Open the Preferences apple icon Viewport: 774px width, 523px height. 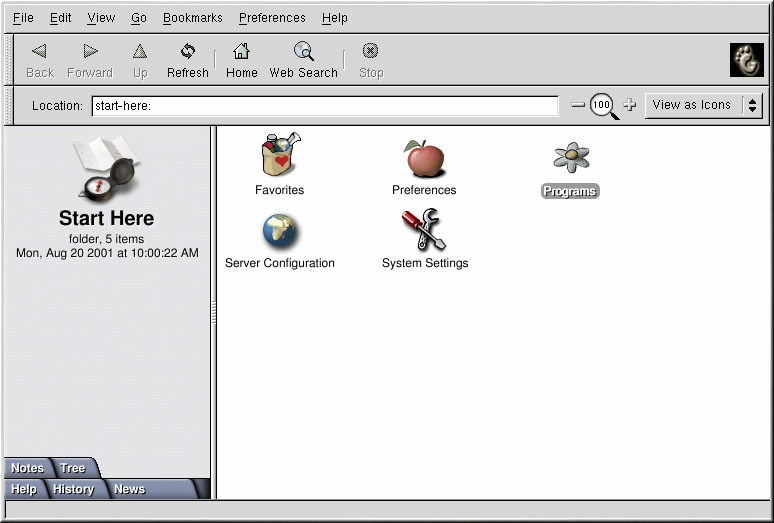tap(424, 159)
